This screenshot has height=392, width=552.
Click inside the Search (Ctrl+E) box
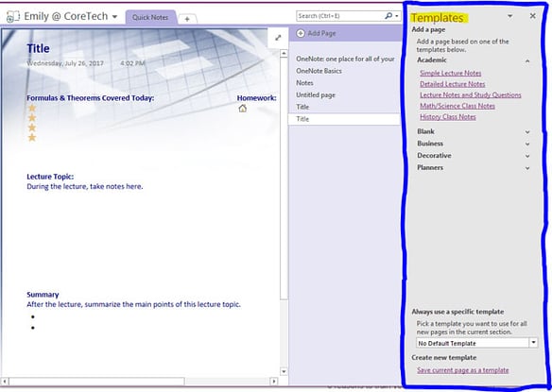coord(340,16)
